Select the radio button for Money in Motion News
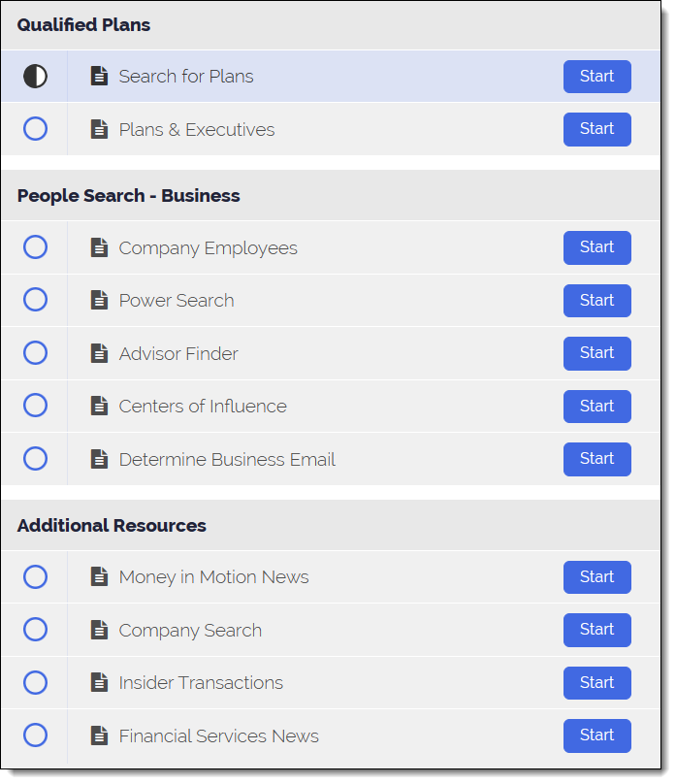The width and height of the screenshot is (676, 784). [35, 576]
